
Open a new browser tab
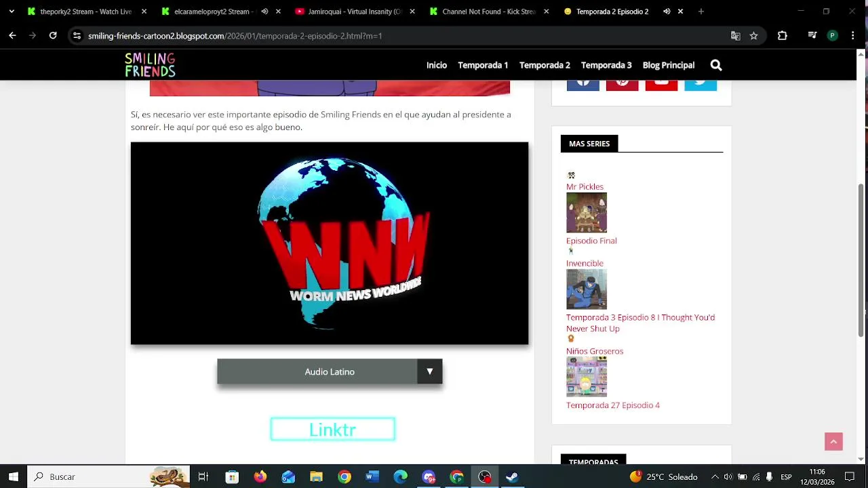[701, 12]
